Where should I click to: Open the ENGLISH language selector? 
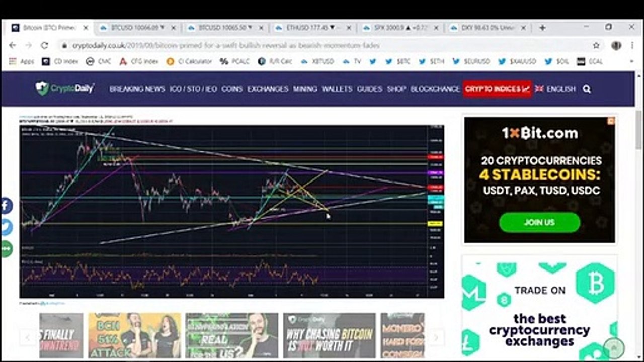(x=555, y=89)
